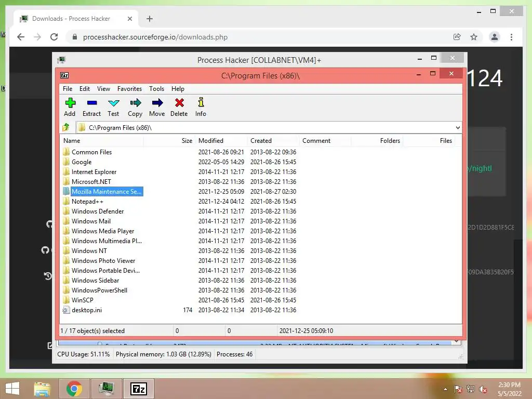Image resolution: width=532 pixels, height=399 pixels.
Task: Click the share page icon in the address bar
Action: (457, 37)
